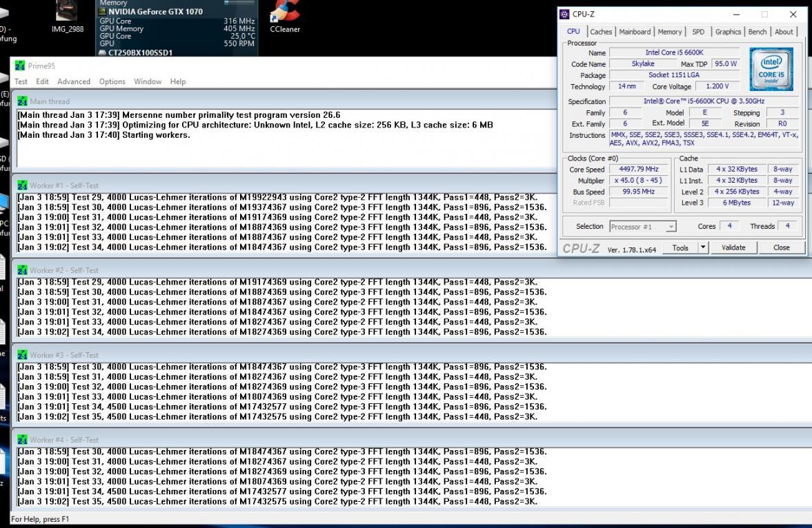The height and width of the screenshot is (528, 812).
Task: Expand the Tools dropdown arrow in CPU-Z
Action: (703, 248)
